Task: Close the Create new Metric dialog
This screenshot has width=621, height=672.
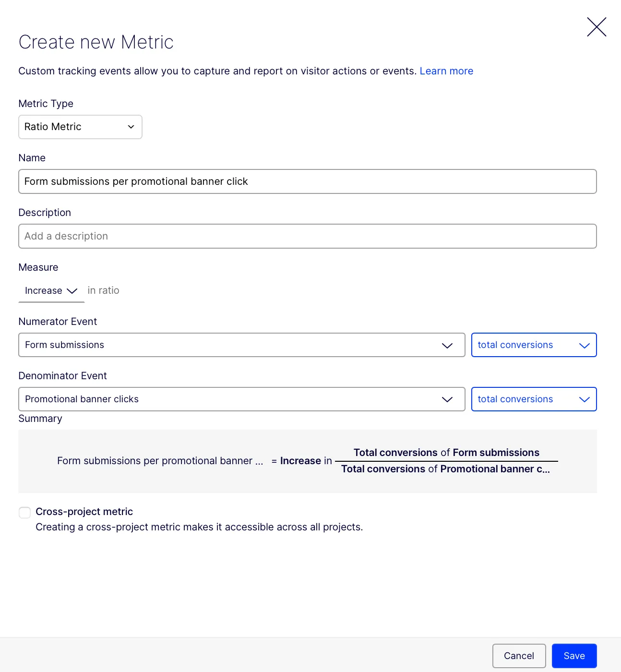Action: coord(597,27)
